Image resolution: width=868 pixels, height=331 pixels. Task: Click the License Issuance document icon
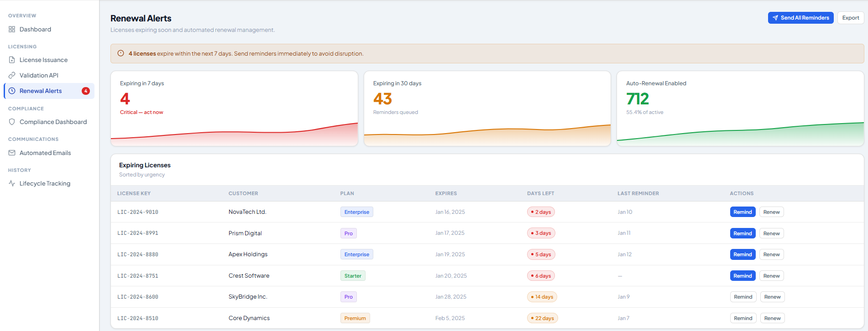click(12, 60)
